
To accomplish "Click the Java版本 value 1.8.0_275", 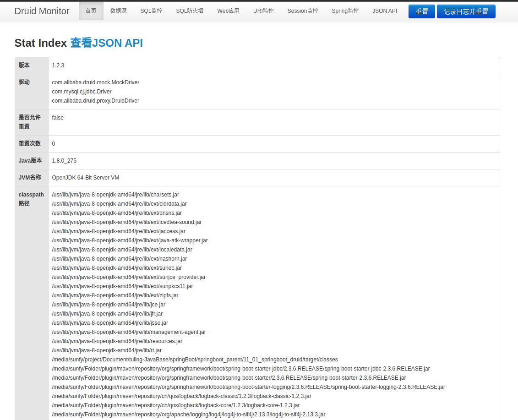I will (64, 161).
